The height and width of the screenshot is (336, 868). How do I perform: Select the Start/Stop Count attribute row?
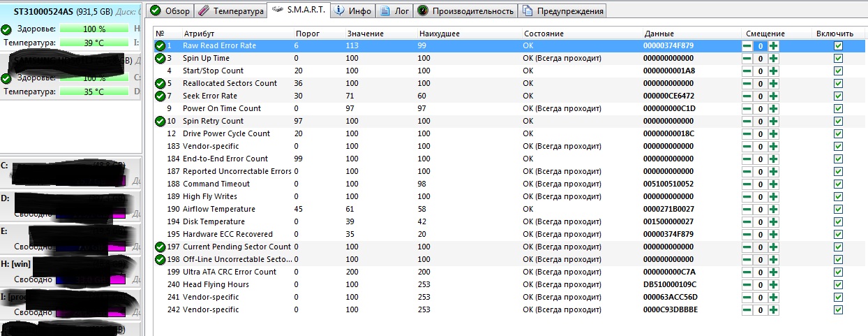(x=213, y=71)
